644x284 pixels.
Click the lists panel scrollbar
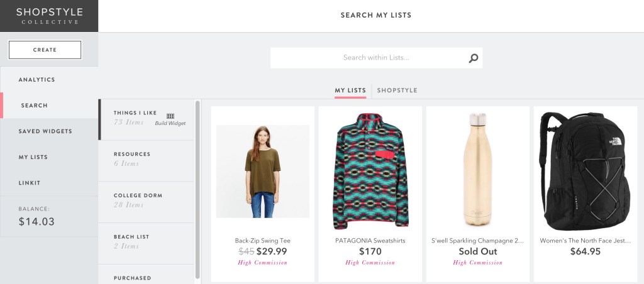click(197, 190)
